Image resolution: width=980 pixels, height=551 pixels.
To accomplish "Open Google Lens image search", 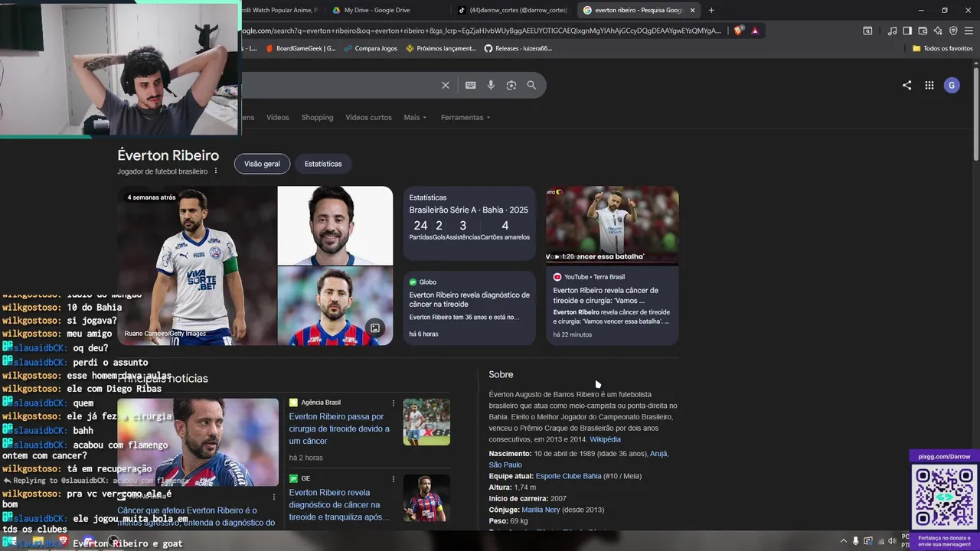I will pos(511,85).
